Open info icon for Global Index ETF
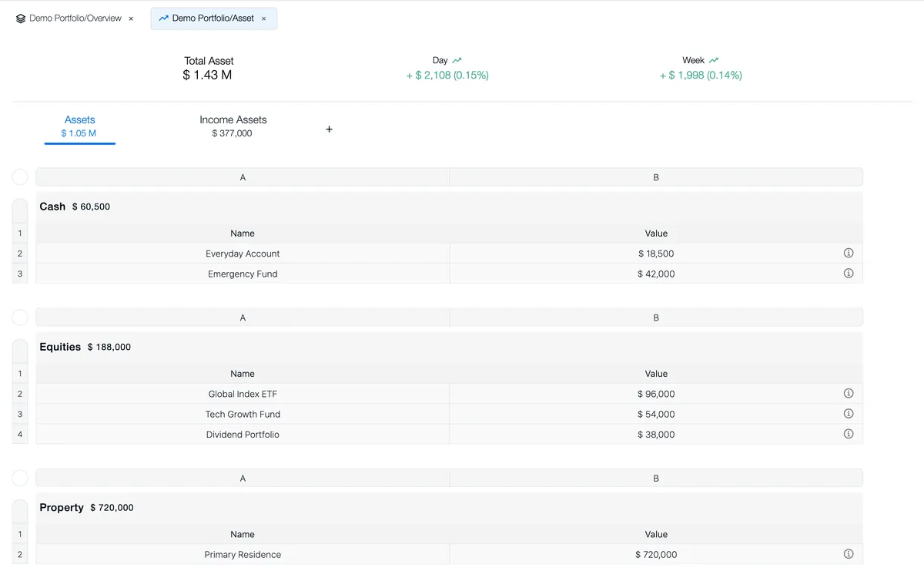Image resolution: width=924 pixels, height=578 pixels. click(849, 393)
